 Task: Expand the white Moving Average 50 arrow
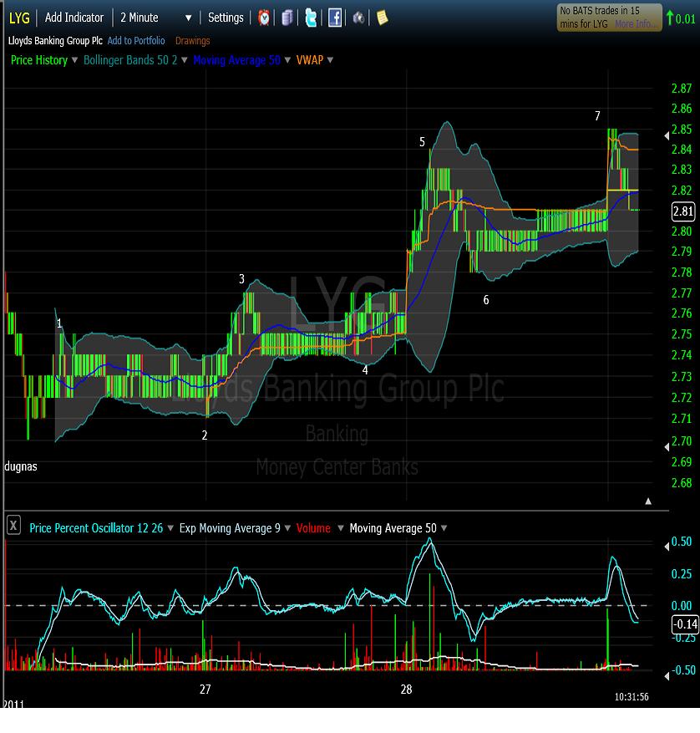(x=444, y=528)
